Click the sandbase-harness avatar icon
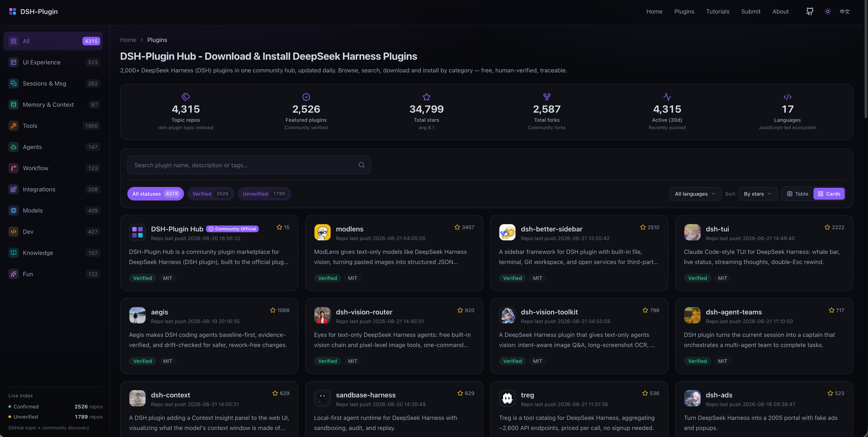 pyautogui.click(x=323, y=398)
